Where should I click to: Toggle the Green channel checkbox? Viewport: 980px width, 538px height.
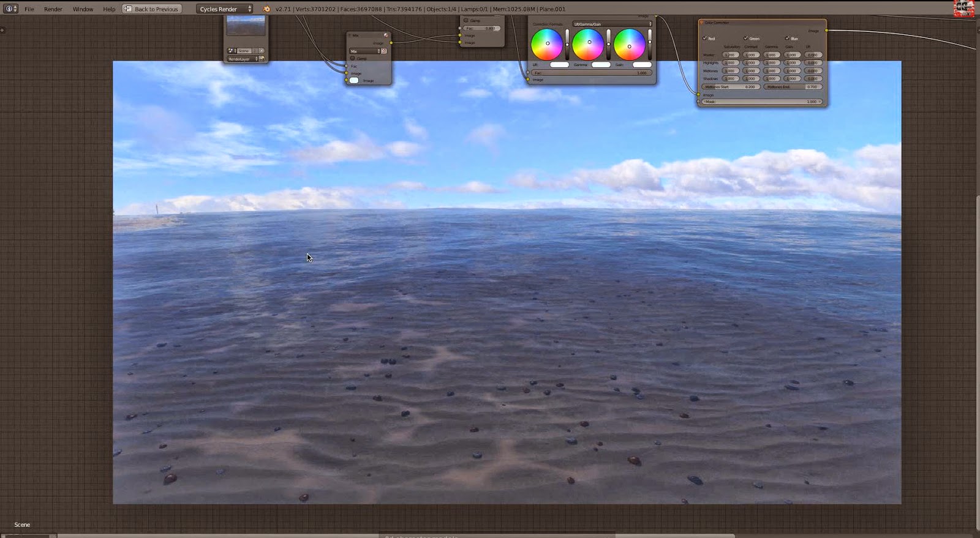pos(745,38)
